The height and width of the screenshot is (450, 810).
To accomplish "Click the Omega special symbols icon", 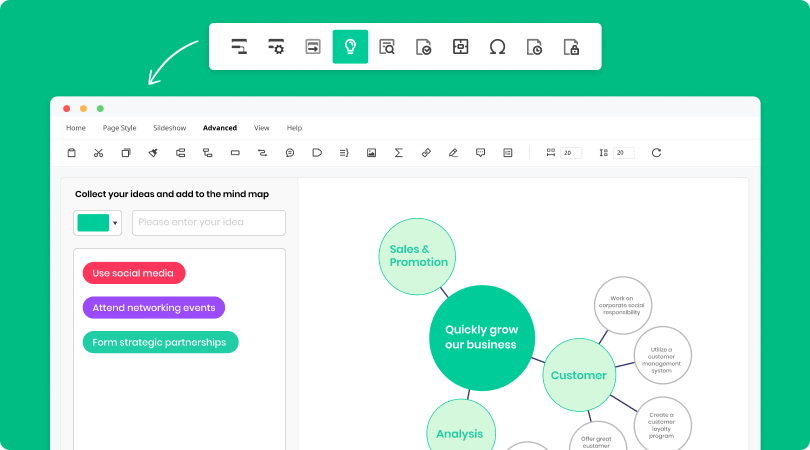I will (497, 46).
